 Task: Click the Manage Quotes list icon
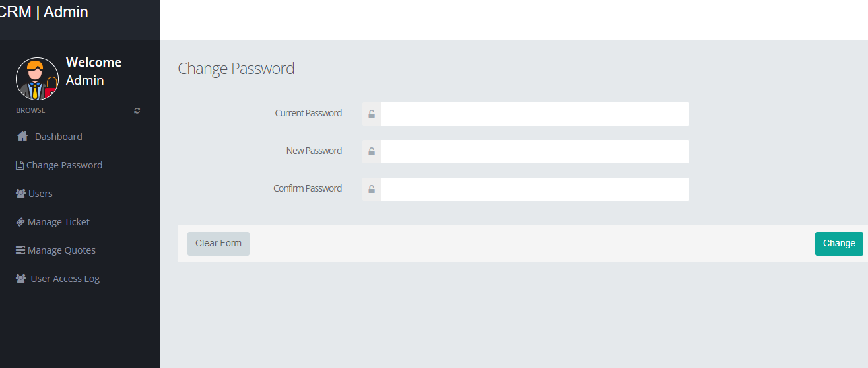pyautogui.click(x=20, y=250)
